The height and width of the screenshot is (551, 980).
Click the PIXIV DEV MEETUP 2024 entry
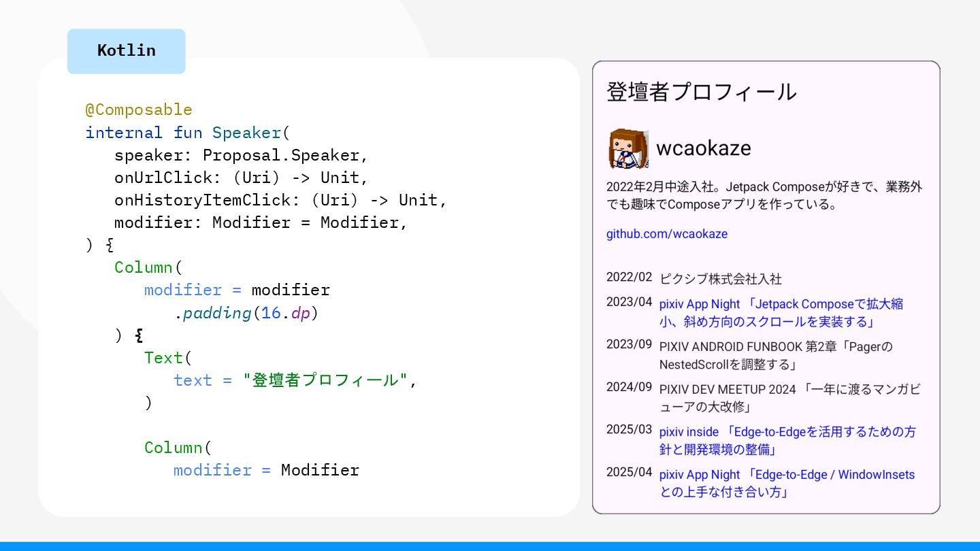pos(789,398)
